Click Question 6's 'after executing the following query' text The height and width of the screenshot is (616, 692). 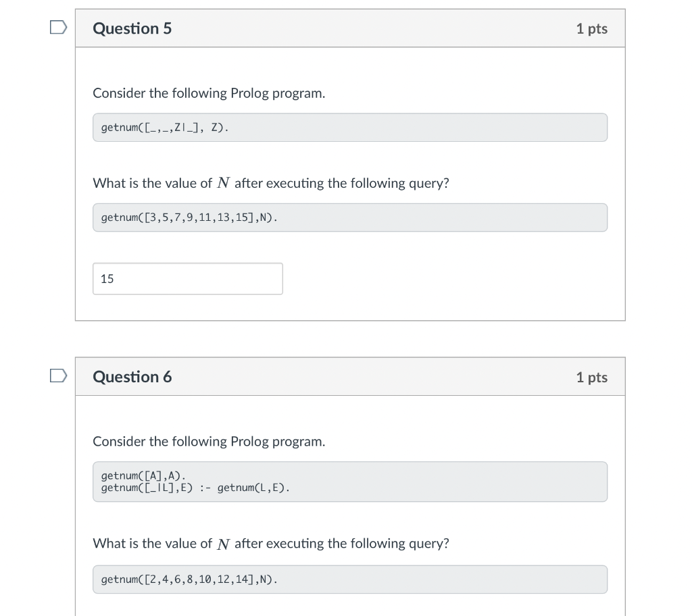tap(341, 544)
